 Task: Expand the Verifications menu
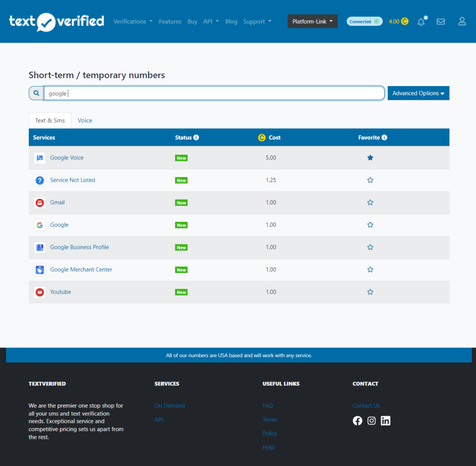133,21
